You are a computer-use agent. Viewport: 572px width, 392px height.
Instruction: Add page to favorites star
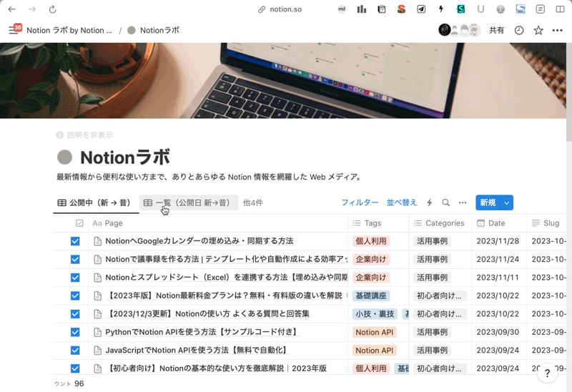click(x=538, y=30)
